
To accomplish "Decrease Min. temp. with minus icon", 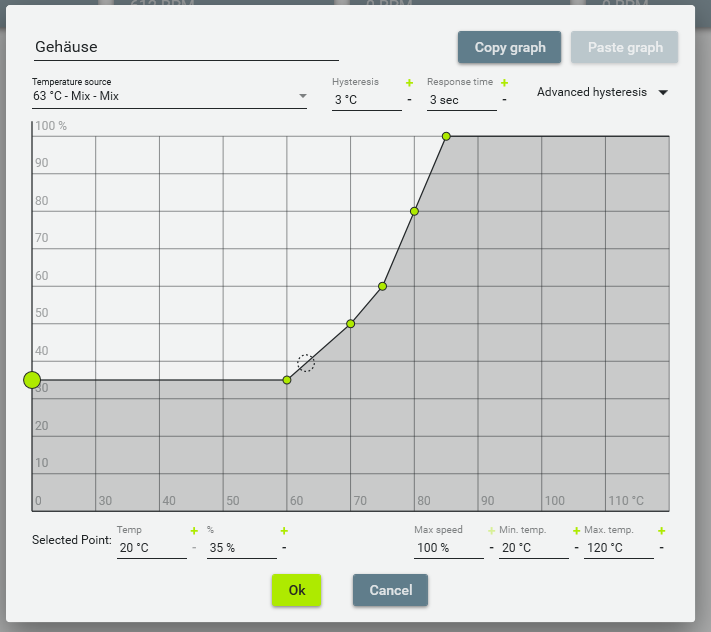I will (x=576, y=548).
